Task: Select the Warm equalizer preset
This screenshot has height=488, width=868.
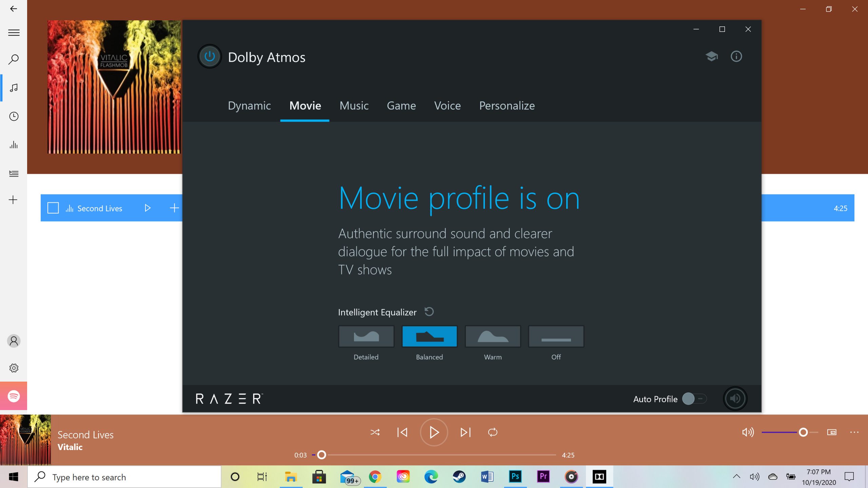Action: (x=493, y=336)
